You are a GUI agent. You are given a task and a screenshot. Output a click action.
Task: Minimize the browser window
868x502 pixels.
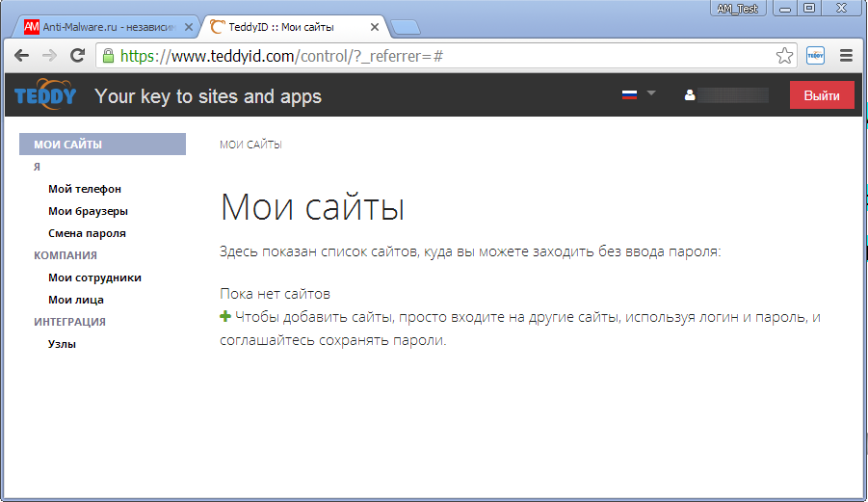click(785, 9)
